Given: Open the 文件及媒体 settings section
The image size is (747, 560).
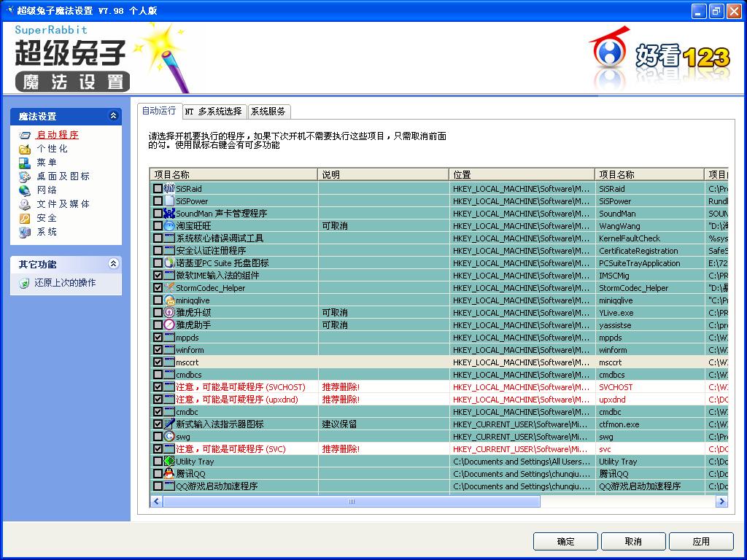Looking at the screenshot, I should click(63, 204).
